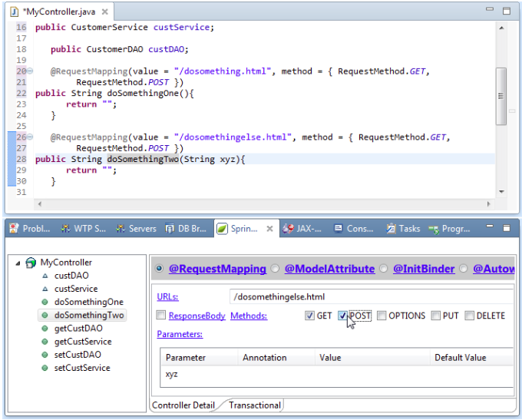Select doSomethingOne method in the tree
Viewport: 522px width, 420px height.
click(89, 302)
